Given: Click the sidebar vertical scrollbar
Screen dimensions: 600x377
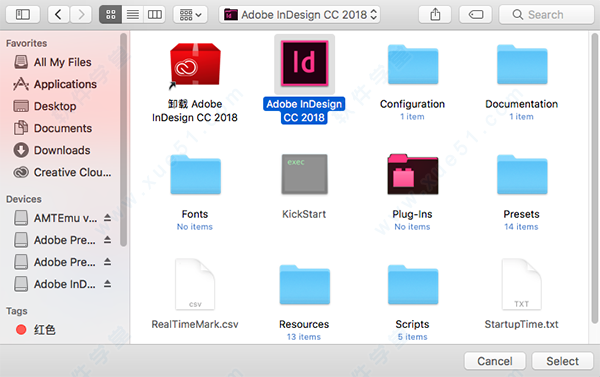Looking at the screenshot, I should click(x=123, y=140).
